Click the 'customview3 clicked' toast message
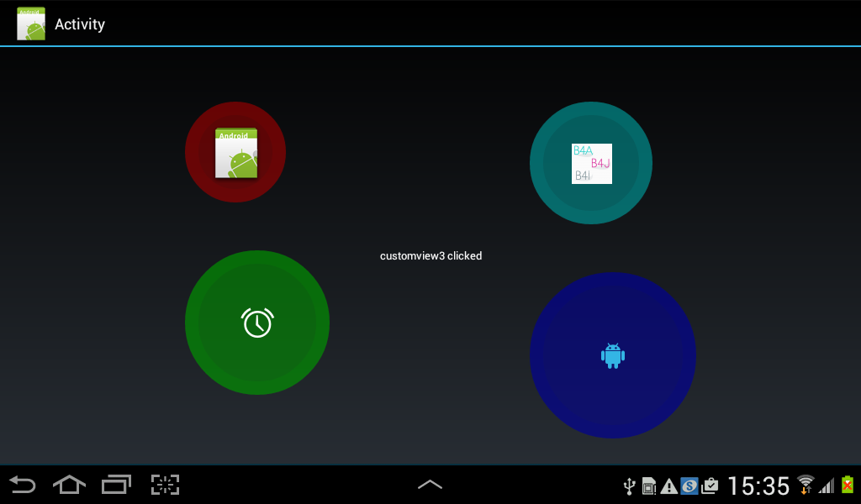Screen dimensions: 861x504 (431, 255)
